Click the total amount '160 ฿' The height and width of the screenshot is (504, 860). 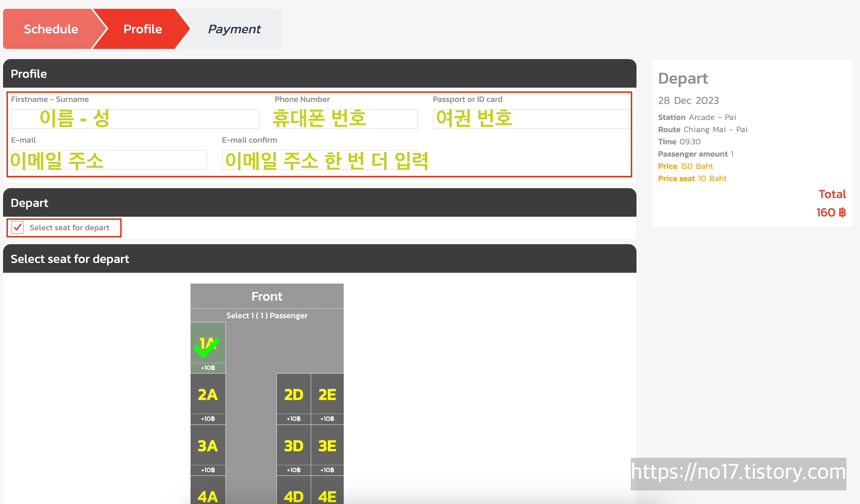[831, 213]
